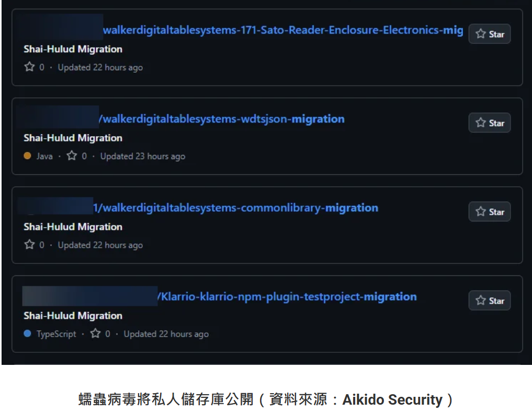Star the Sato-Reader-Enclosure-Electronics repository
Image resolution: width=532 pixels, height=412 pixels.
(489, 34)
